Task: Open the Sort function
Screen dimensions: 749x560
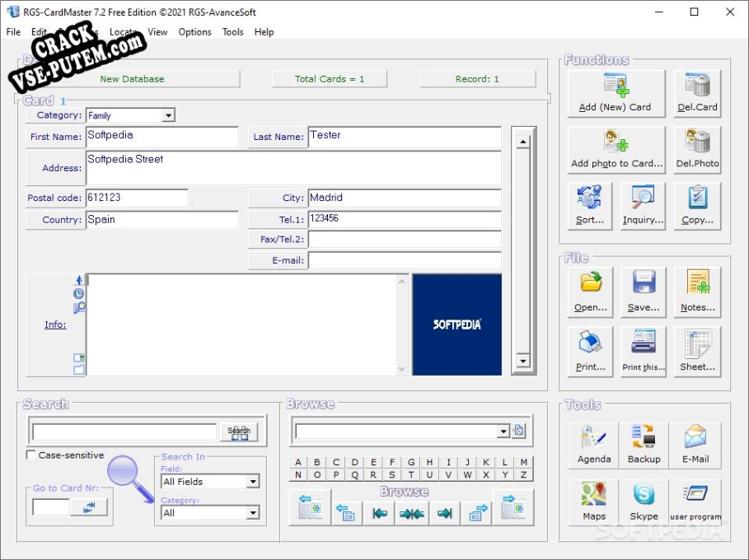Action: [x=590, y=206]
